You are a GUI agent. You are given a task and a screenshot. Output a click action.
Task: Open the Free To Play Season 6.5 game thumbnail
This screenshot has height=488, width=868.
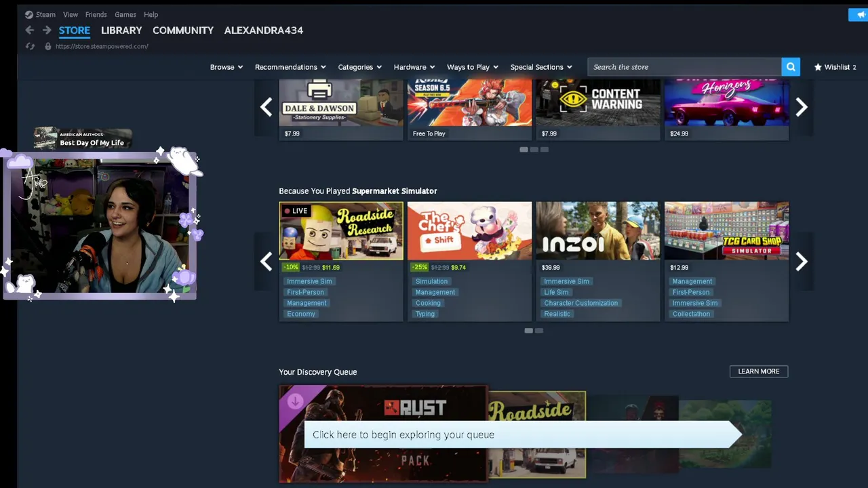coord(469,102)
